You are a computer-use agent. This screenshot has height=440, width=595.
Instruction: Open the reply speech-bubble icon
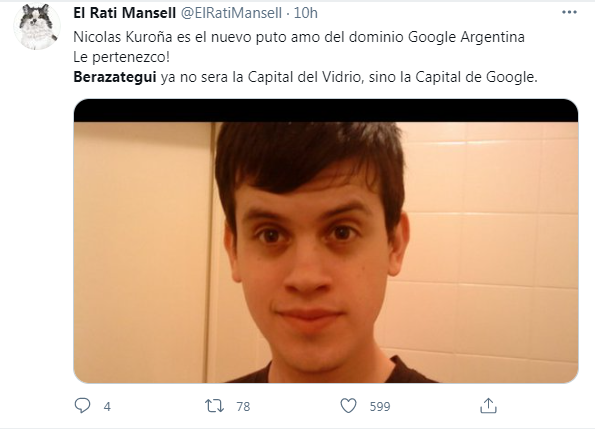pyautogui.click(x=82, y=405)
